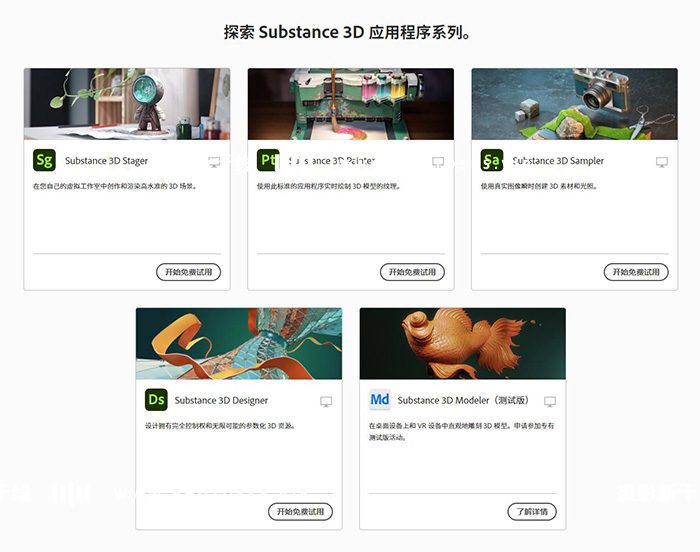Open the Designer ribbon vase banner image
The height and width of the screenshot is (552, 700).
pyautogui.click(x=239, y=343)
